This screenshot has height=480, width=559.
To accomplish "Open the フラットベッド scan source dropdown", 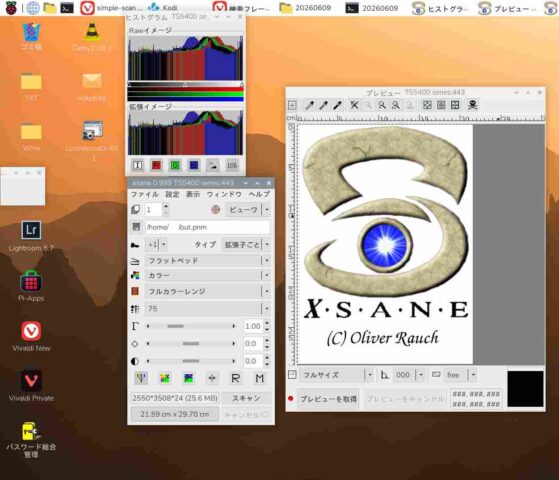I will point(207,261).
